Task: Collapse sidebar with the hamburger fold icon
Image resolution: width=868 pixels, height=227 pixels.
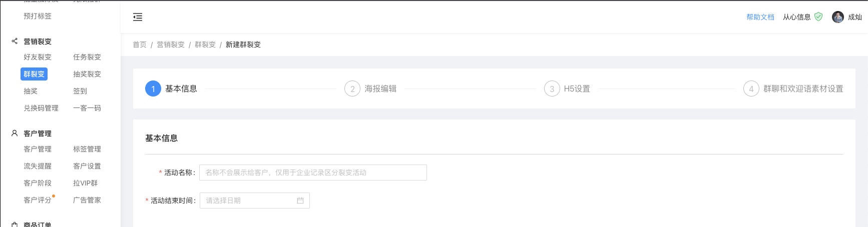Action: click(138, 17)
